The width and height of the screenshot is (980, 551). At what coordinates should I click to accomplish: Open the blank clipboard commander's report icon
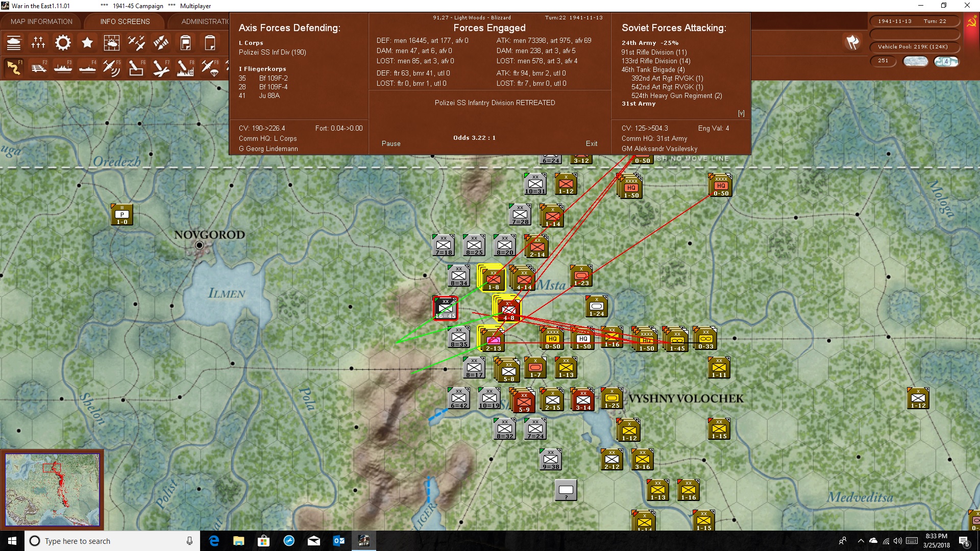[x=210, y=43]
